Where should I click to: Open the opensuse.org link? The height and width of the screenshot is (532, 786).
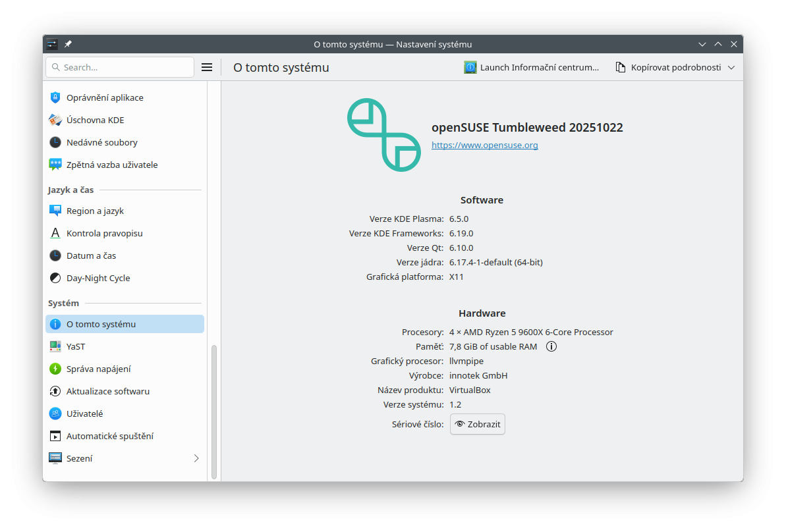click(484, 145)
